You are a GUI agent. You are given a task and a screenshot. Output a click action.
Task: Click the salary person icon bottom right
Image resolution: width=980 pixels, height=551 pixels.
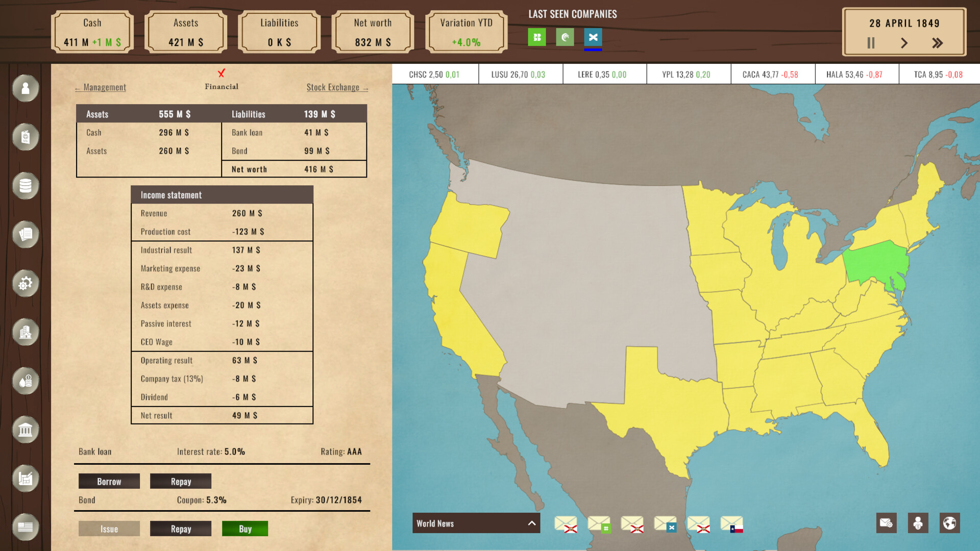(x=917, y=523)
